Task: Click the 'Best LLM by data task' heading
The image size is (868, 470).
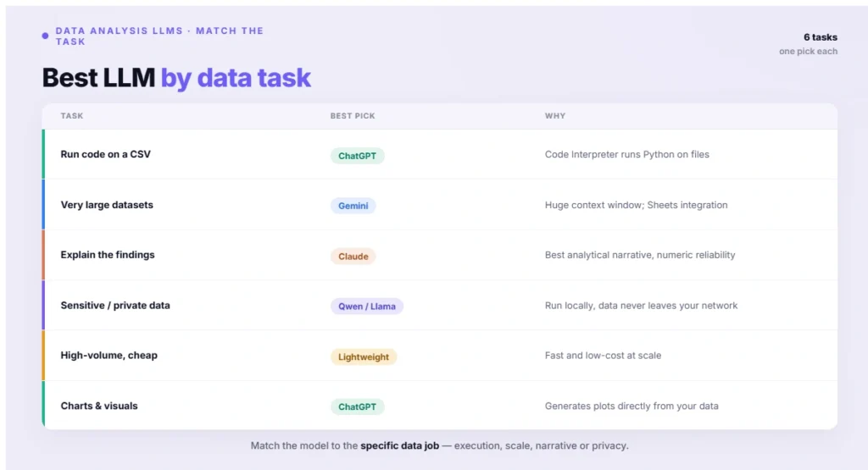Action: tap(176, 77)
